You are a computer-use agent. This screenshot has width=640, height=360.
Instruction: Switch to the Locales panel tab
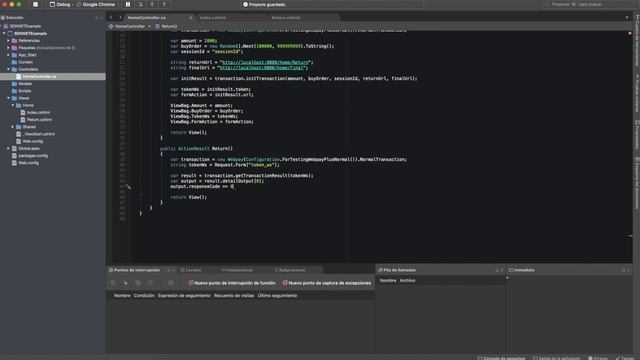click(x=193, y=270)
